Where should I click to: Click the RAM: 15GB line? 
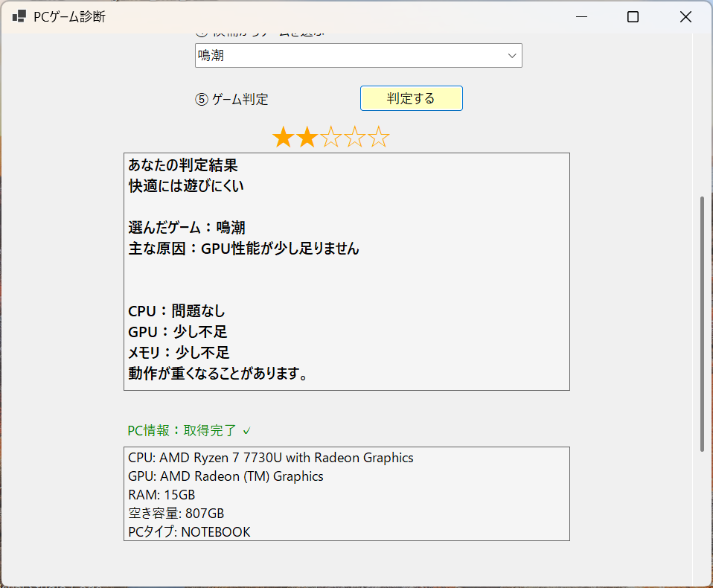pyautogui.click(x=162, y=495)
